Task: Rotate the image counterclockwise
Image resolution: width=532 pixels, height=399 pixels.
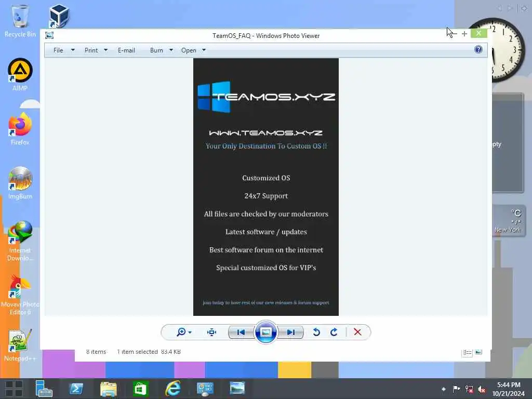Action: click(x=316, y=332)
